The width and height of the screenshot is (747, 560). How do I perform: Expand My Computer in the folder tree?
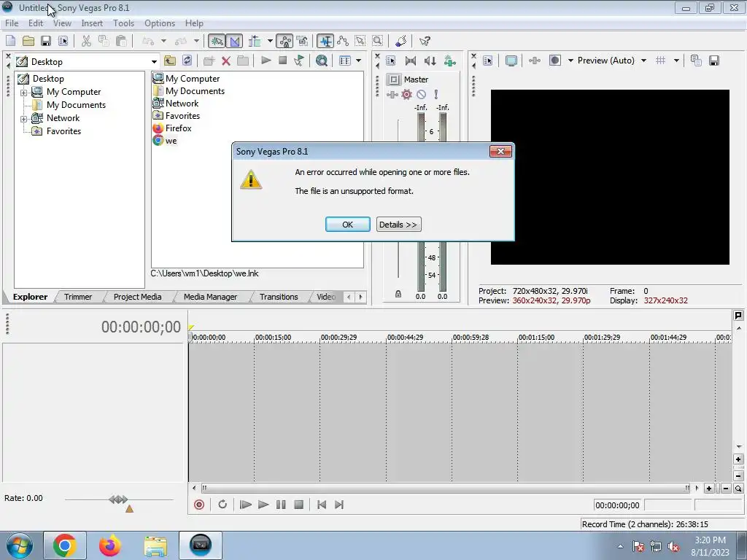click(x=23, y=93)
